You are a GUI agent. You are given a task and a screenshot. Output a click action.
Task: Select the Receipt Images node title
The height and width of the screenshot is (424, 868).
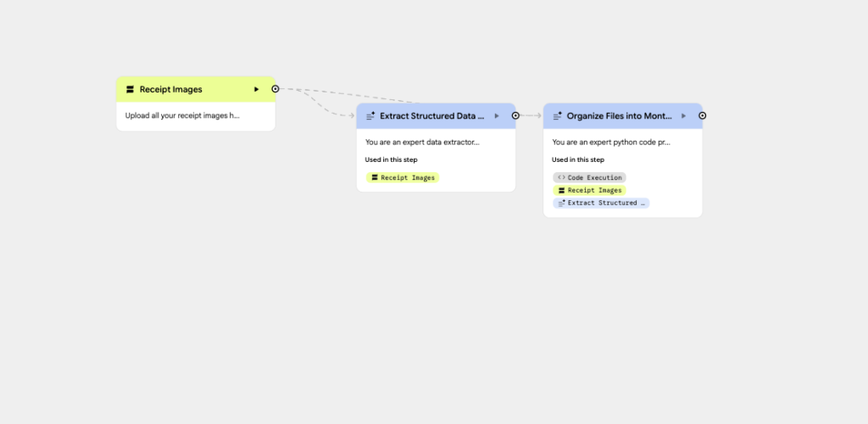pyautogui.click(x=171, y=89)
